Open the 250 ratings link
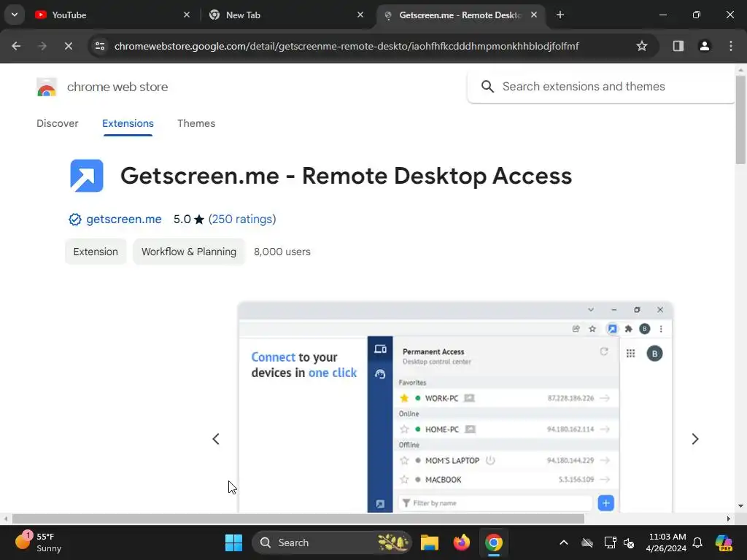Viewport: 747px width, 560px height. click(x=242, y=219)
